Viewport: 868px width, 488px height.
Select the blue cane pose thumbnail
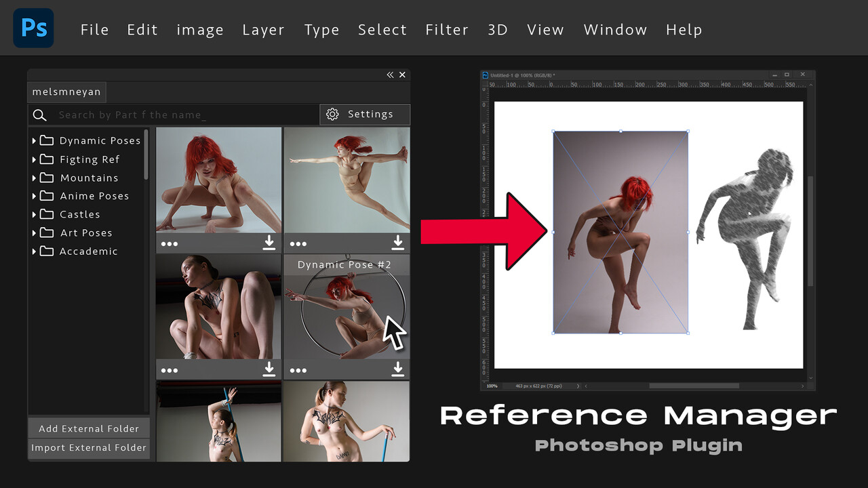347,421
